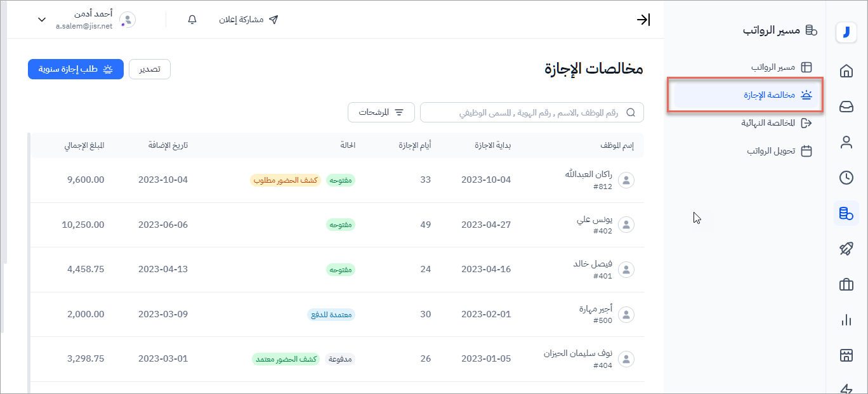This screenshot has width=868, height=394.
Task: Select the payroll coins icon
Action: coord(846,214)
